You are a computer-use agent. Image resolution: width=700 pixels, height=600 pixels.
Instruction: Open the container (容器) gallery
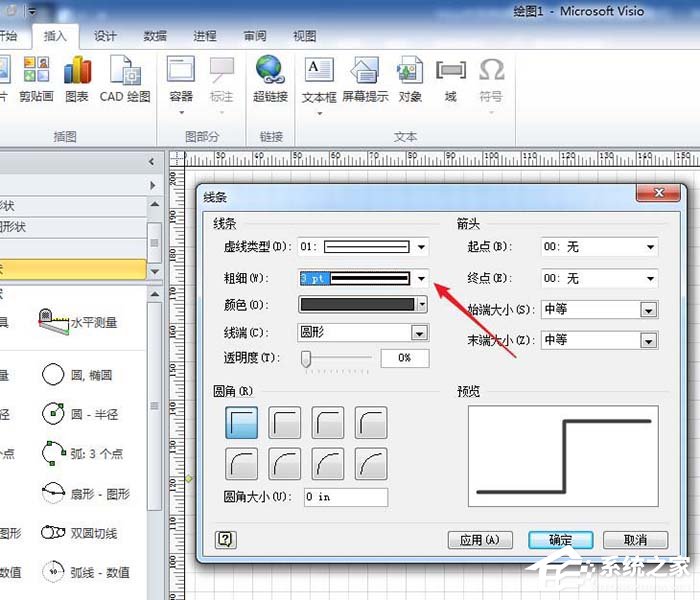coord(181,84)
